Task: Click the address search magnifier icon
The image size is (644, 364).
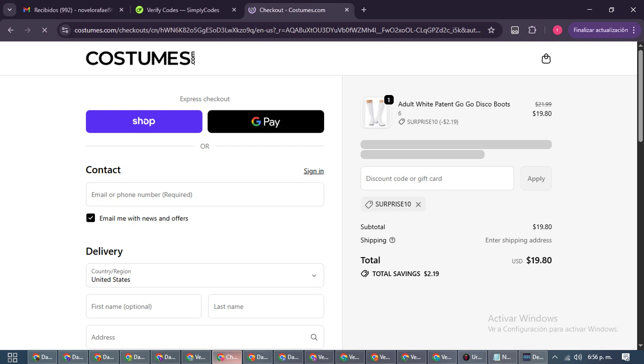Action: click(x=314, y=337)
